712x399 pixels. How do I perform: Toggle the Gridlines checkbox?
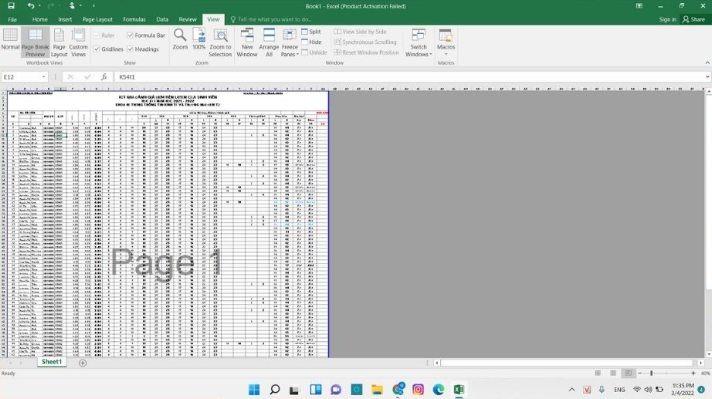97,49
